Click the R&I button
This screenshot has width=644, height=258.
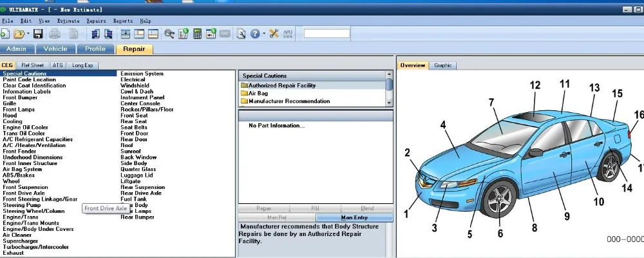coord(315,208)
